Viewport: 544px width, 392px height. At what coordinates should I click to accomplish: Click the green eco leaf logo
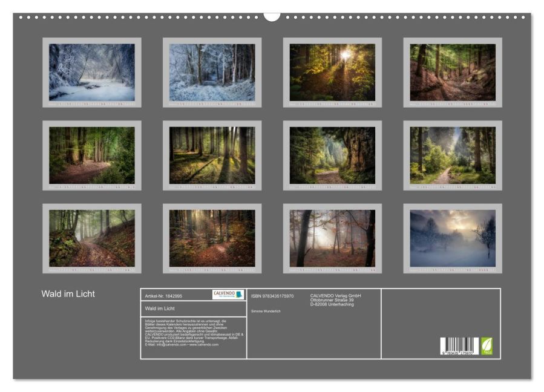tap(487, 346)
